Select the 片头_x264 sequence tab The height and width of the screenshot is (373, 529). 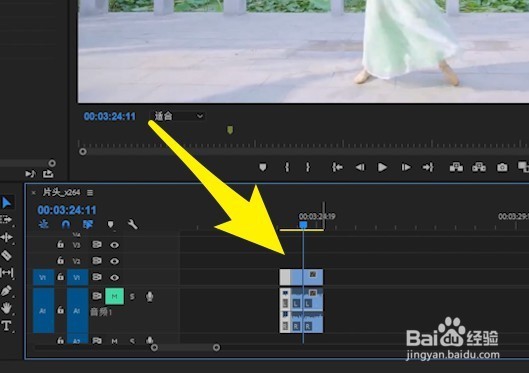click(61, 192)
